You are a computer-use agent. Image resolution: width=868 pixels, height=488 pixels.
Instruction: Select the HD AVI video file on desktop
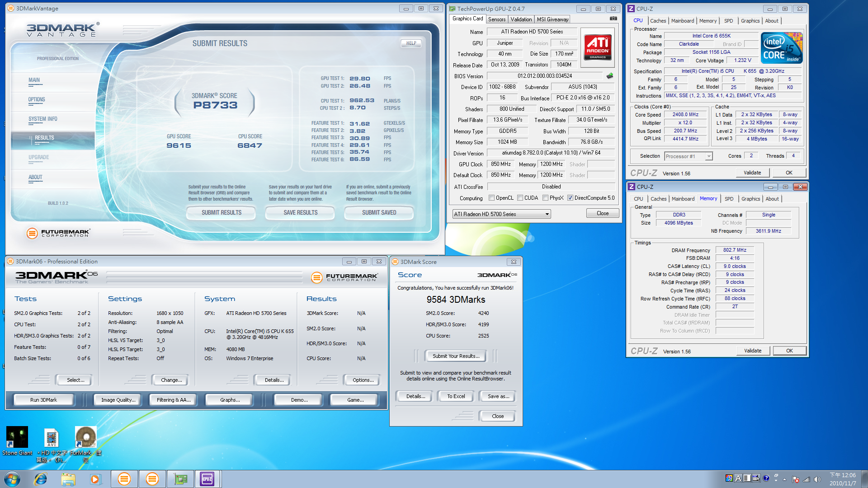[x=52, y=445]
